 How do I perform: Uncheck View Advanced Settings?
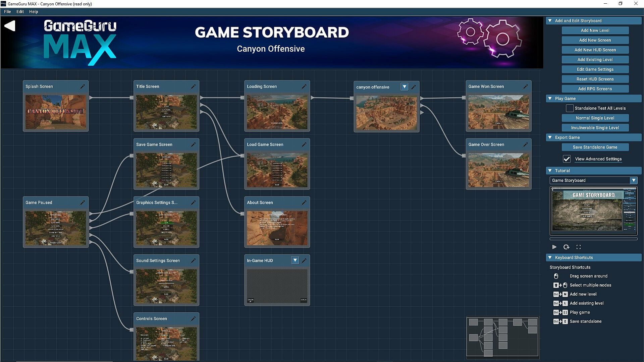567,159
